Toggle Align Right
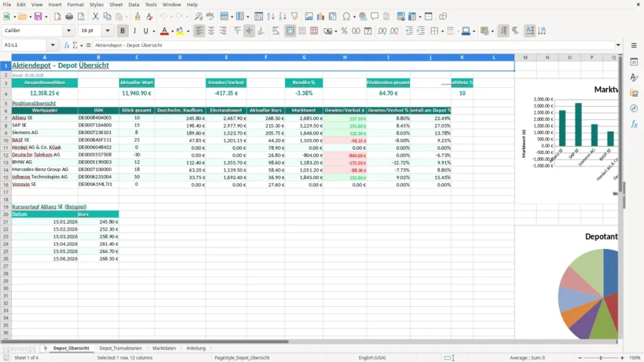644x362 pixels. click(x=223, y=31)
